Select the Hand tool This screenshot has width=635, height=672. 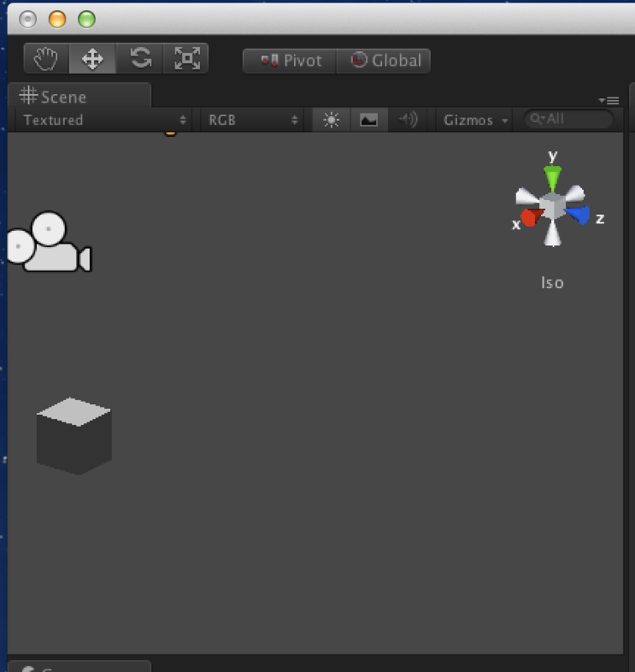[x=46, y=59]
